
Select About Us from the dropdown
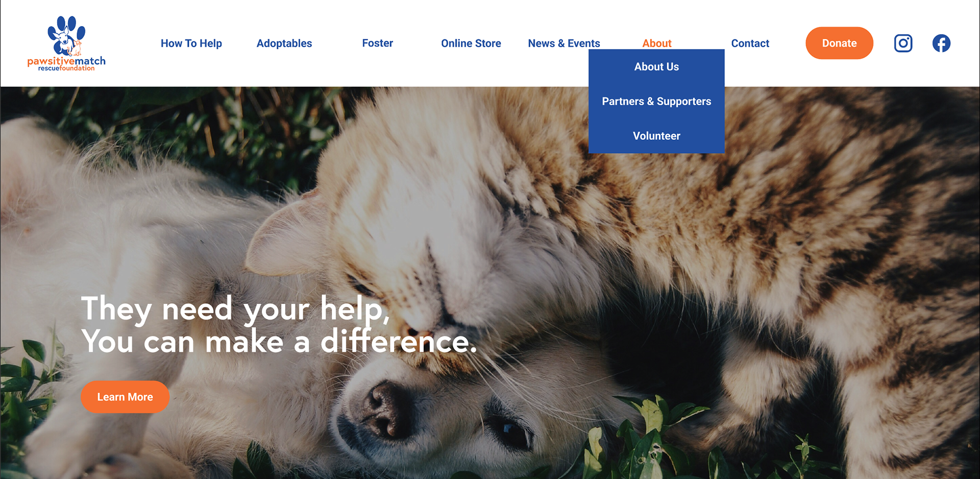pyautogui.click(x=656, y=66)
